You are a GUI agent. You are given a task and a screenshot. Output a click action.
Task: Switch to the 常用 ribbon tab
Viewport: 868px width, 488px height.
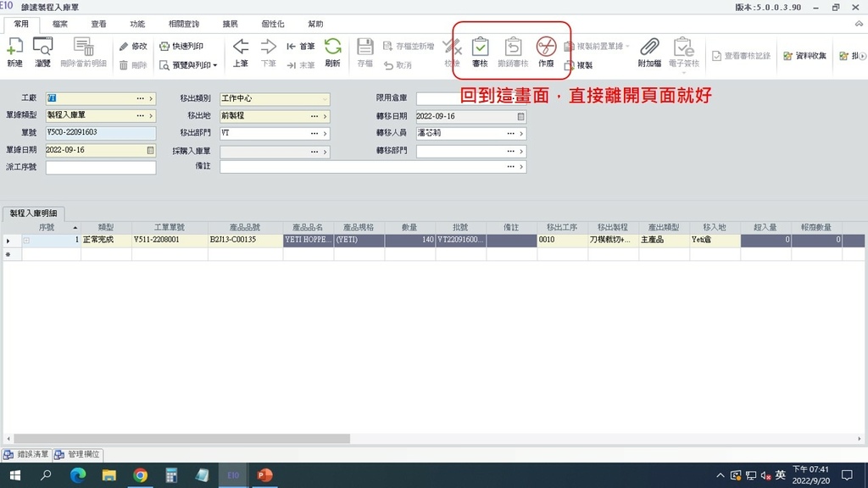pos(21,25)
